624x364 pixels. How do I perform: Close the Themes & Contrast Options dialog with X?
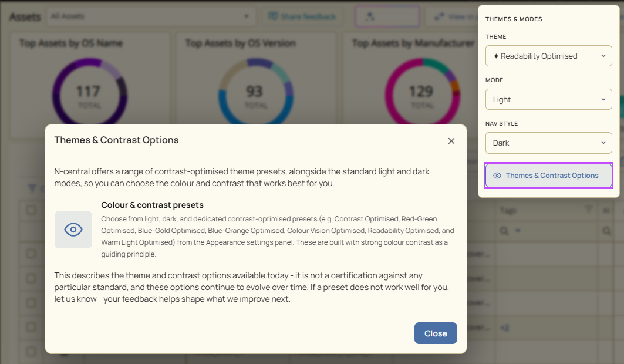pos(451,141)
